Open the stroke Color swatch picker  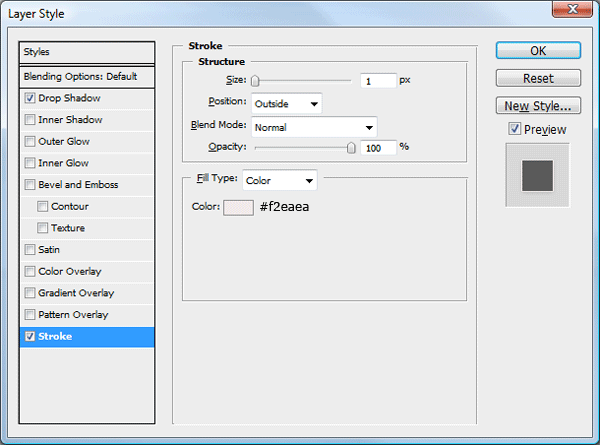(238, 208)
